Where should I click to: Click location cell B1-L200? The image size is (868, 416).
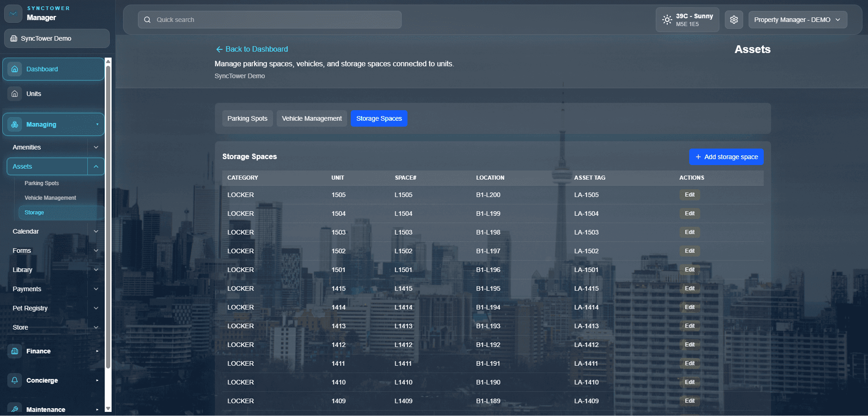point(488,195)
